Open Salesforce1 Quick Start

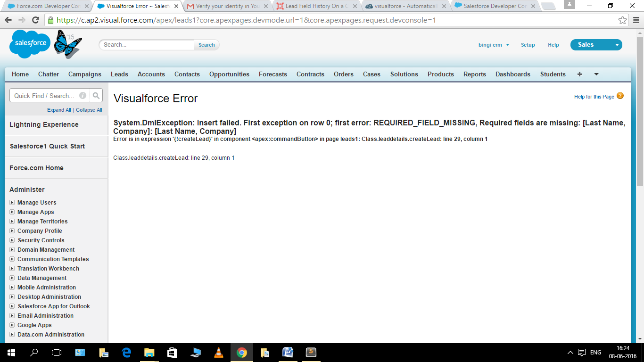coord(47,146)
